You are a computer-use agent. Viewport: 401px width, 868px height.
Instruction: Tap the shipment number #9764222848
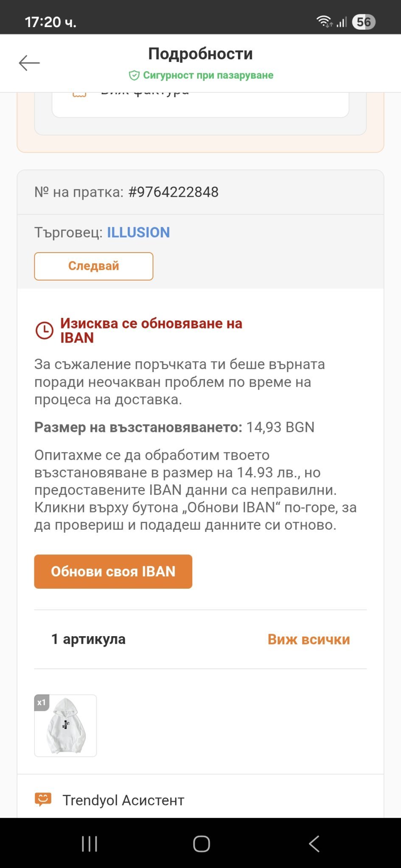(173, 192)
